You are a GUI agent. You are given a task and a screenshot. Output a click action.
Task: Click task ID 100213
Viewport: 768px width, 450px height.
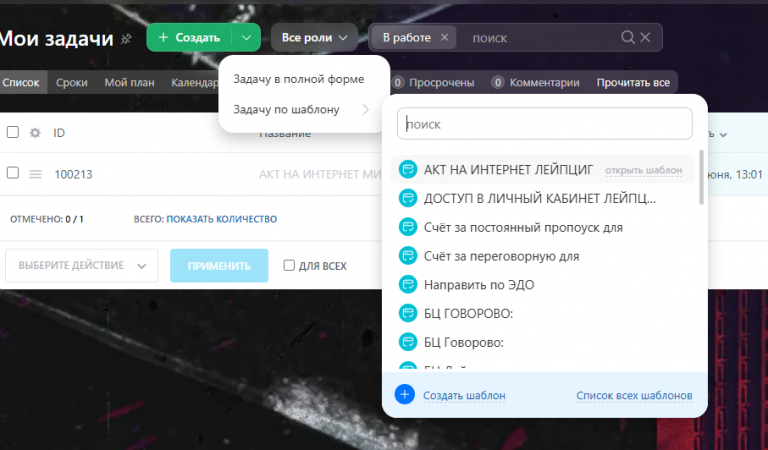[73, 174]
